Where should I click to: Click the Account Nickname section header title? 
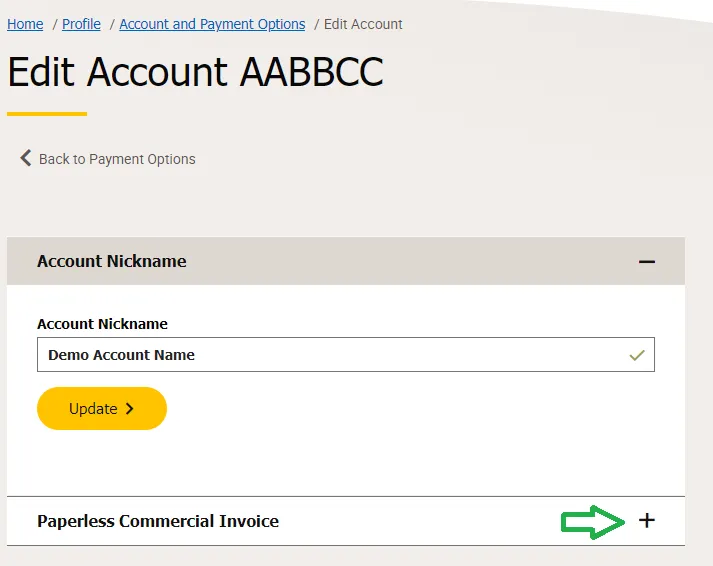point(112,261)
